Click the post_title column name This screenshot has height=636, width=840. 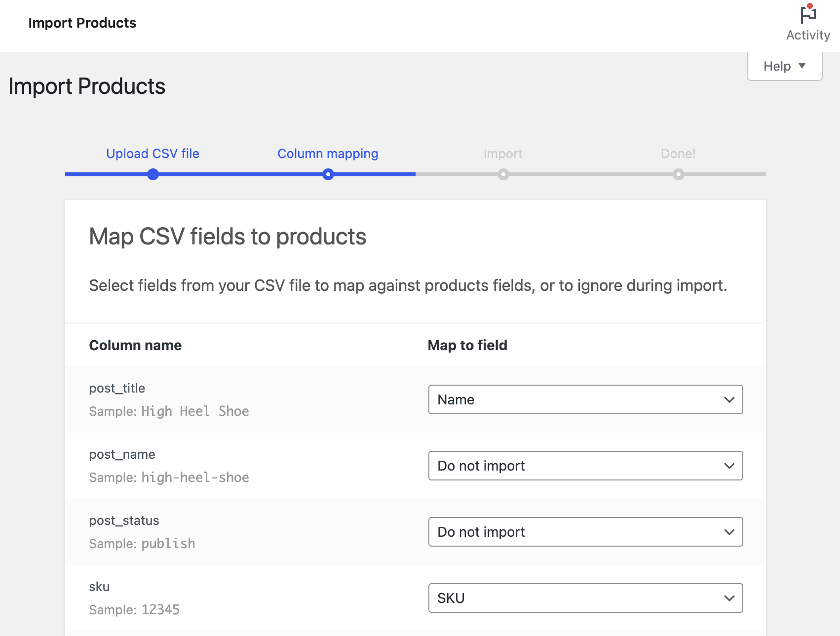(x=117, y=388)
